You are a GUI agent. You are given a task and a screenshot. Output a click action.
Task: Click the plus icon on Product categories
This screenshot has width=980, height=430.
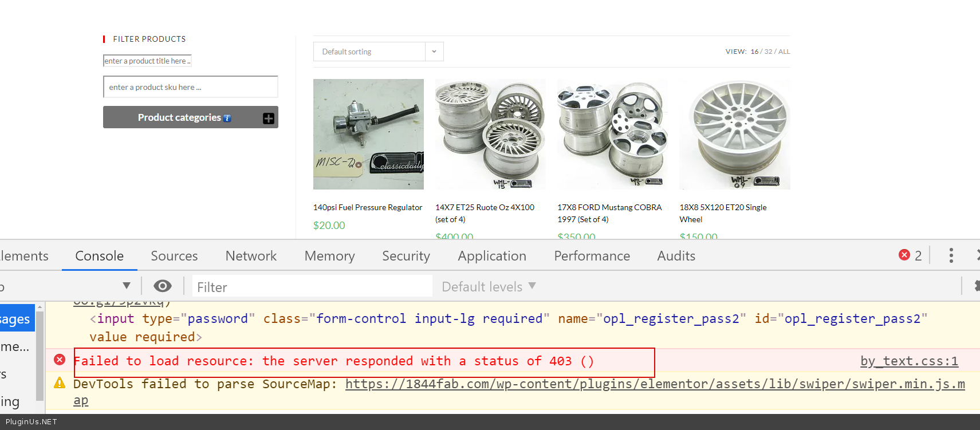tap(268, 118)
